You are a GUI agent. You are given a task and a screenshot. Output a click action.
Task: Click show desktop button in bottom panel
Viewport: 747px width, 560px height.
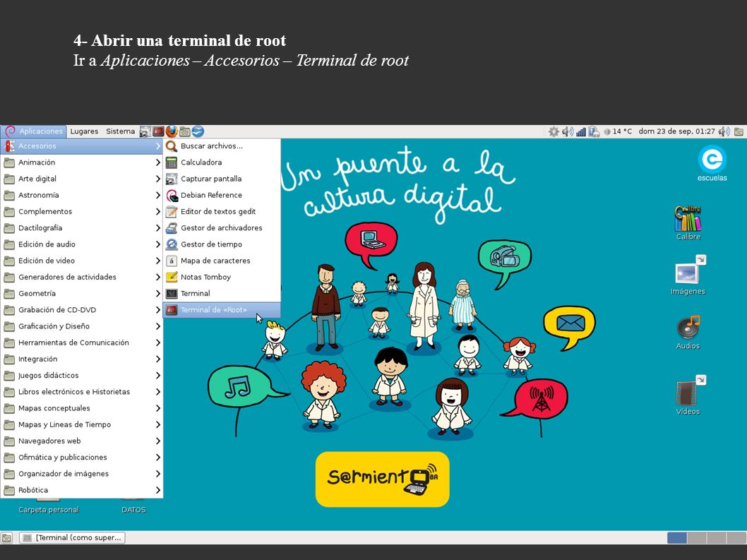(6, 538)
